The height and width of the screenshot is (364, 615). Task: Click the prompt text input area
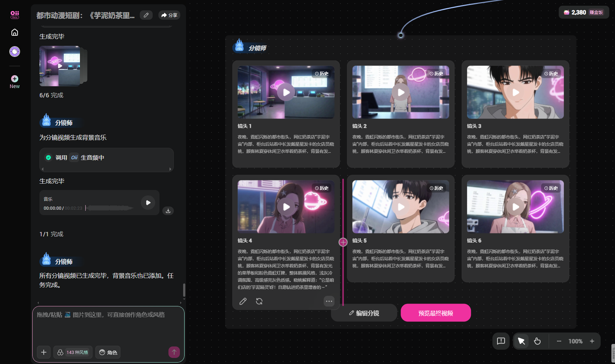108,326
